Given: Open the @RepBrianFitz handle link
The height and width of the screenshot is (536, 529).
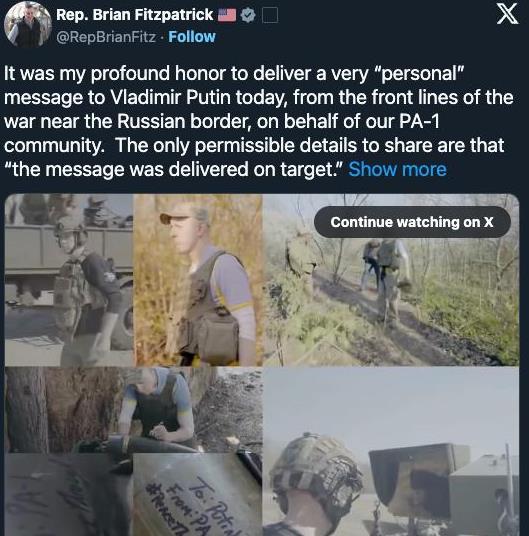Looking at the screenshot, I should click(106, 37).
